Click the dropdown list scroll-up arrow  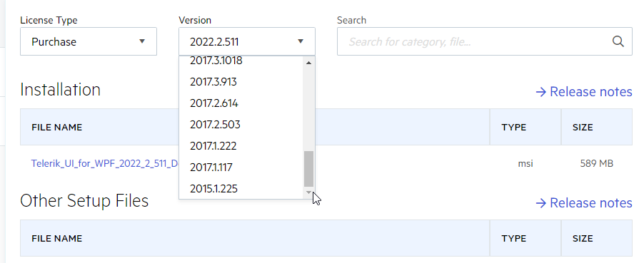point(309,63)
